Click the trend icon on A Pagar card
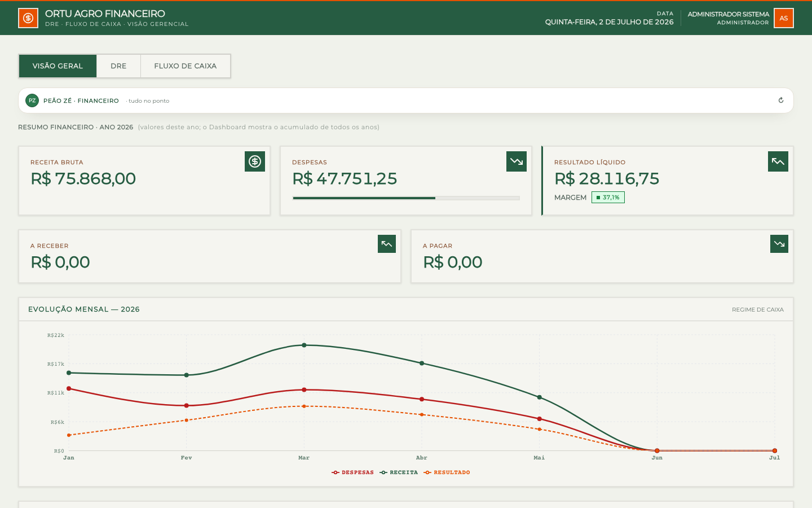812x508 pixels. pos(779,244)
